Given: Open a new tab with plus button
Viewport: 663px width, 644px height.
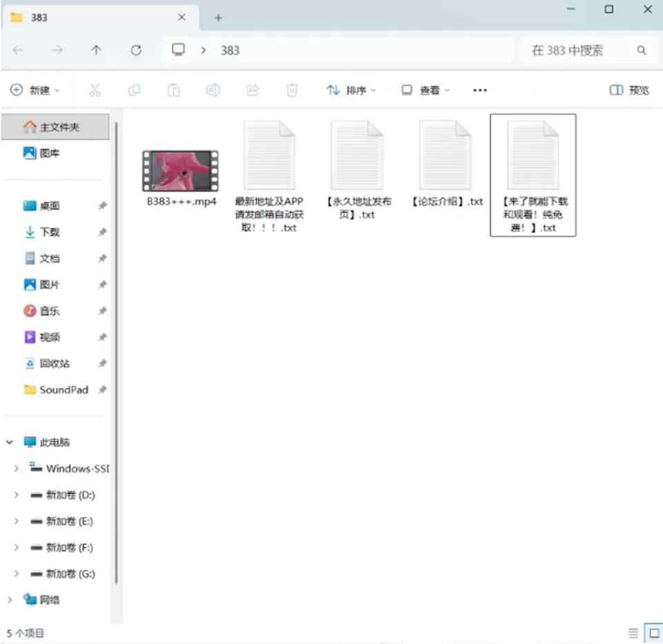Looking at the screenshot, I should [218, 18].
